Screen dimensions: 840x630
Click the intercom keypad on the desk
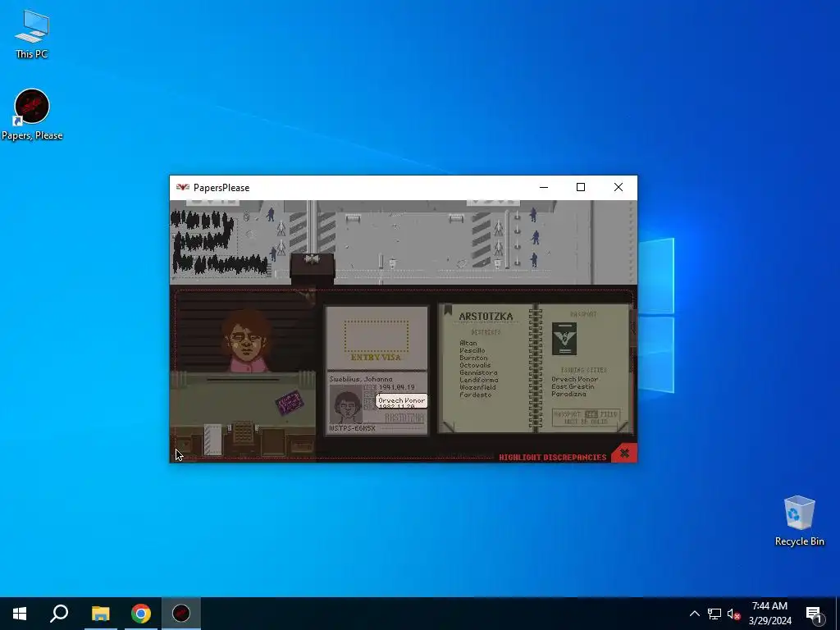click(x=243, y=431)
